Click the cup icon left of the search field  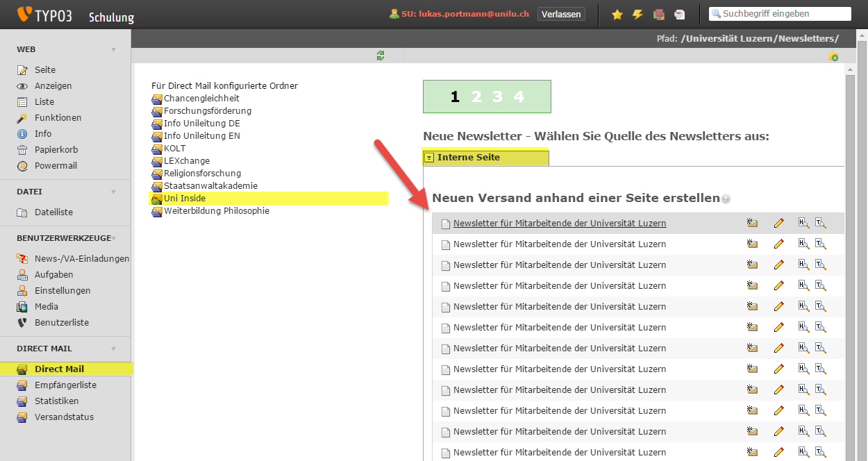pyautogui.click(x=679, y=14)
